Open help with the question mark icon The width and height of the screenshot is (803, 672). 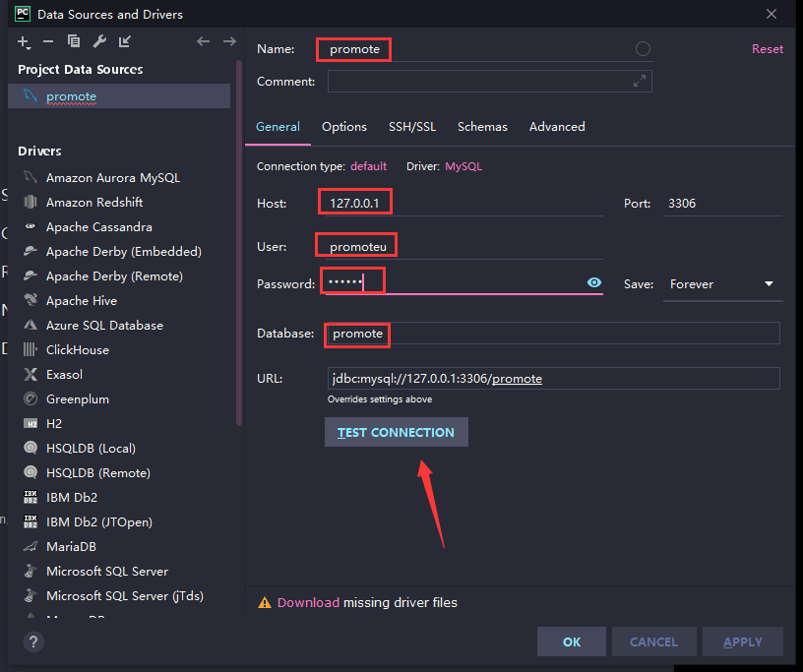tap(33, 641)
